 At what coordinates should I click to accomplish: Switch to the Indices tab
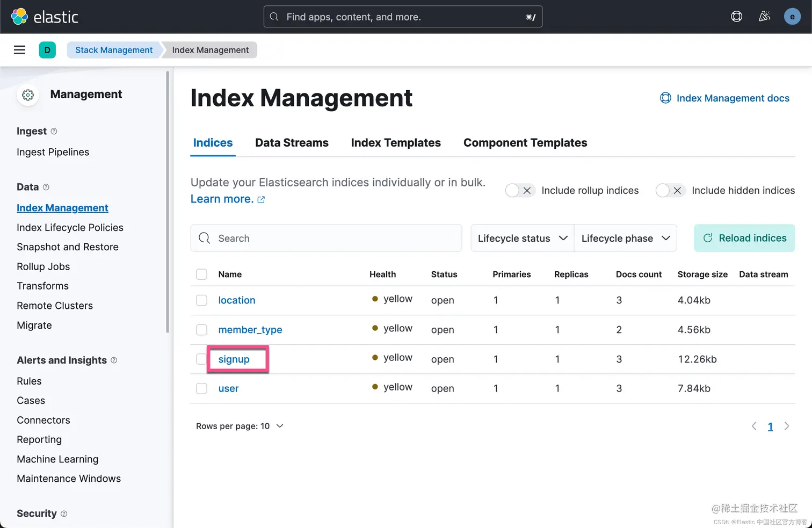click(213, 142)
